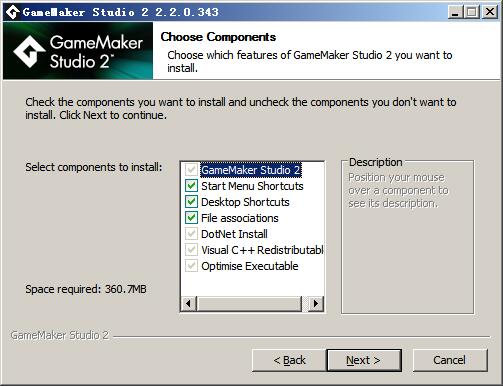The width and height of the screenshot is (503, 386).
Task: Click the Space required: 360.7MB text
Action: coord(86,289)
